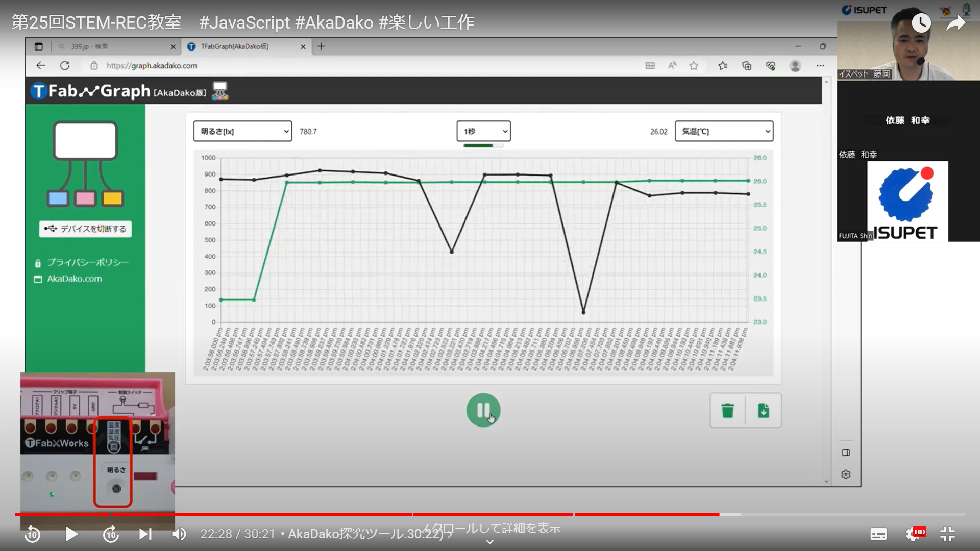The width and height of the screenshot is (980, 551).
Task: Share the video
Action: click(955, 23)
